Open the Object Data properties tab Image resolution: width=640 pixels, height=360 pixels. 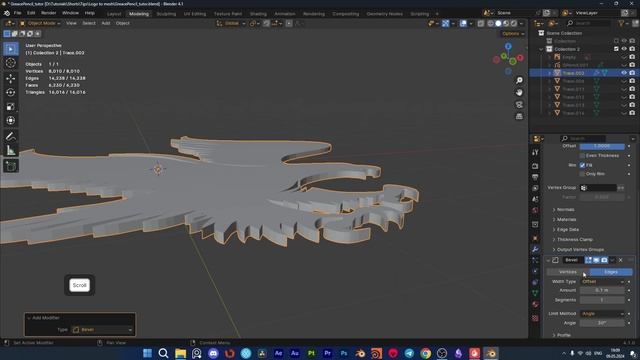coord(536,293)
